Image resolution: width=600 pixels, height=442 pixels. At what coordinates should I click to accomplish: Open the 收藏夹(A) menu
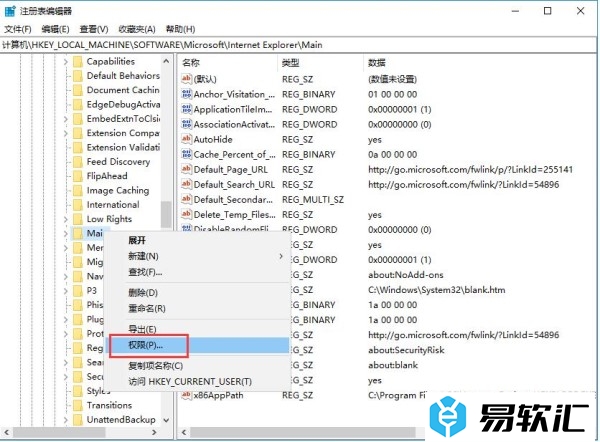(137, 29)
